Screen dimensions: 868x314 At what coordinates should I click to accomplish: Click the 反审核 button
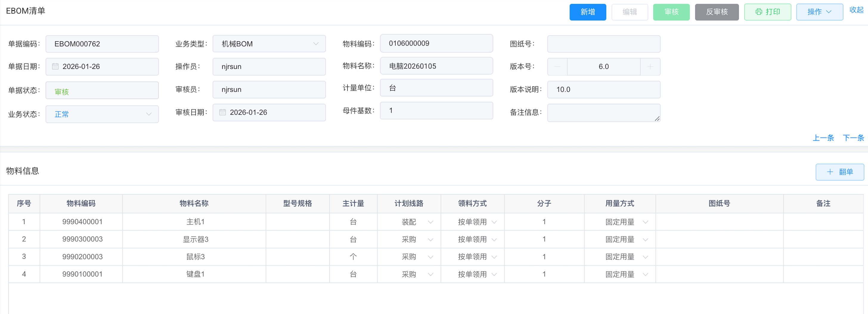(716, 12)
